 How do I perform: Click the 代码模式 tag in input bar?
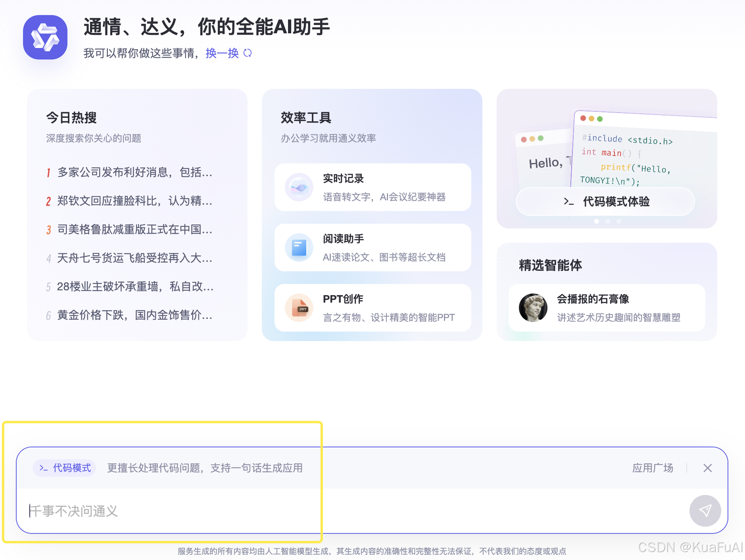(x=65, y=468)
